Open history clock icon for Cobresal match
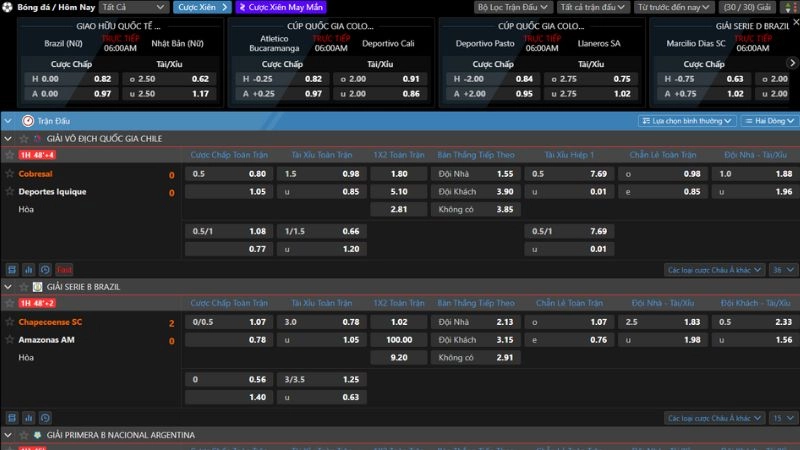This screenshot has height=450, width=800. (45, 269)
